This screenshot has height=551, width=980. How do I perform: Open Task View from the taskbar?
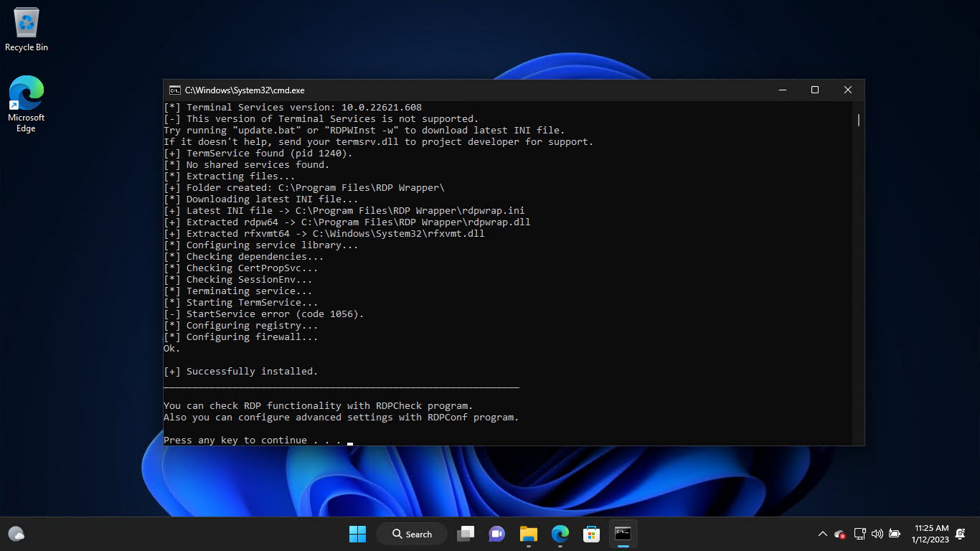click(x=466, y=534)
